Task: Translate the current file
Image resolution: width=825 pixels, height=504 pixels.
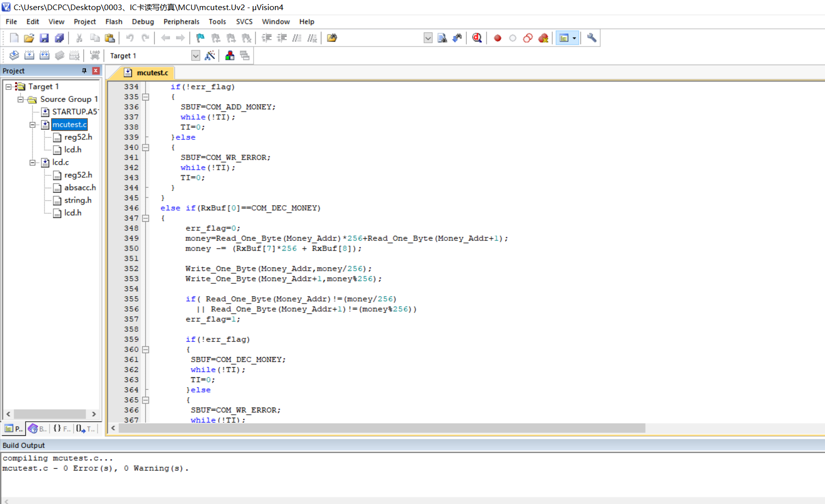Action: coord(14,56)
